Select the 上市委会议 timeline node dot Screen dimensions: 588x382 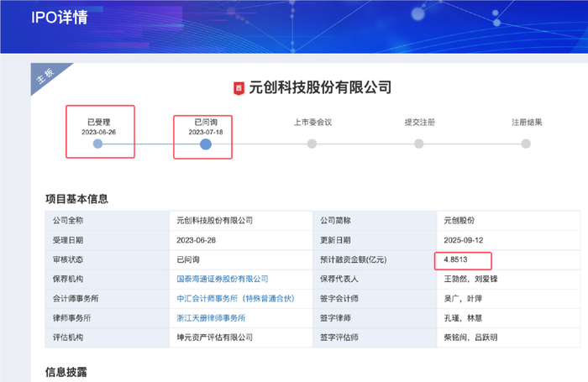[312, 144]
